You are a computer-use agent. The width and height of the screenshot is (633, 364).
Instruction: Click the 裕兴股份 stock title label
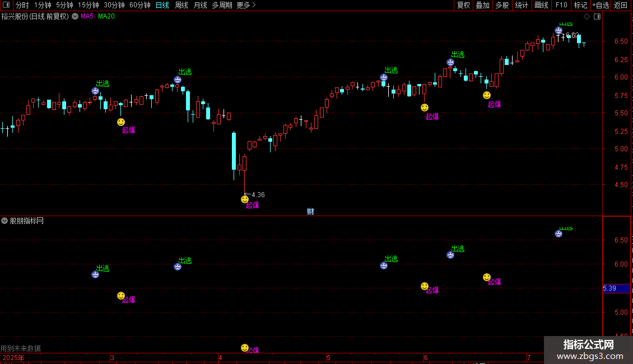[35, 16]
